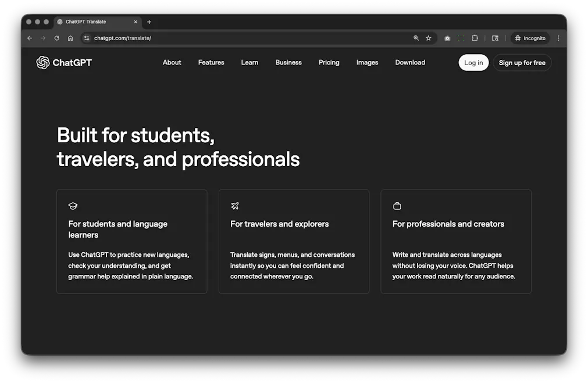
Task: Open the Chrome three-dot menu
Action: [558, 38]
